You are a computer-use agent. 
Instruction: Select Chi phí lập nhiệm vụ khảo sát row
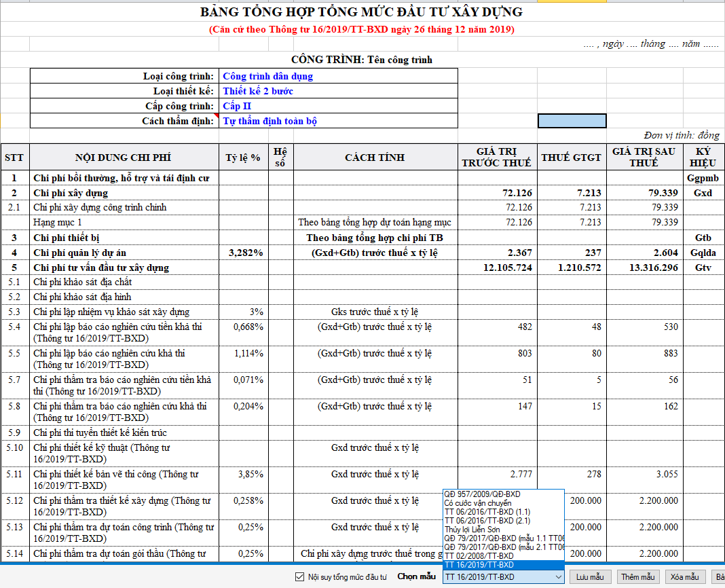click(x=124, y=312)
